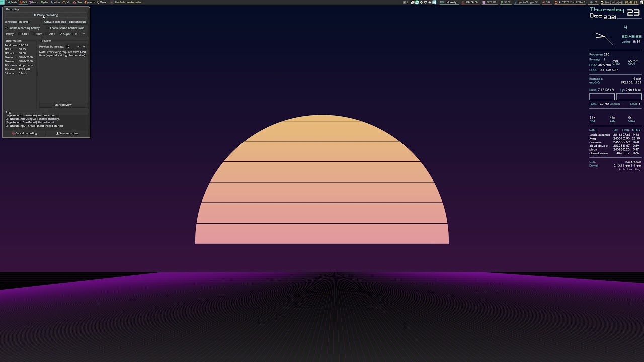Click the volume icon in system tray

coord(429,2)
